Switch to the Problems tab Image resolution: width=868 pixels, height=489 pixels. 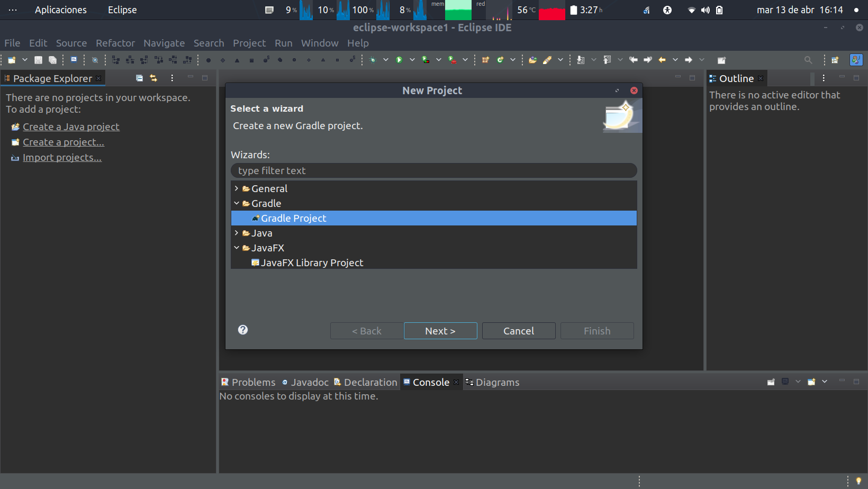248,382
